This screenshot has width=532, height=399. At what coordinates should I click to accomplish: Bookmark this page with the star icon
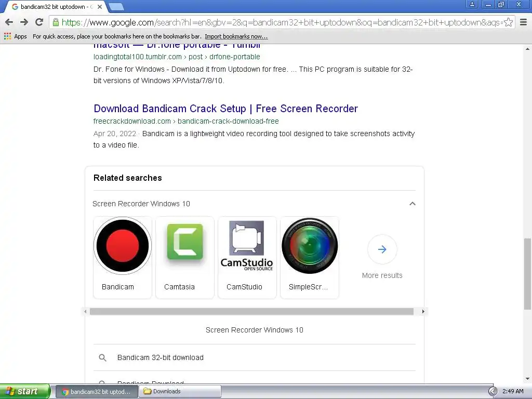click(x=508, y=22)
